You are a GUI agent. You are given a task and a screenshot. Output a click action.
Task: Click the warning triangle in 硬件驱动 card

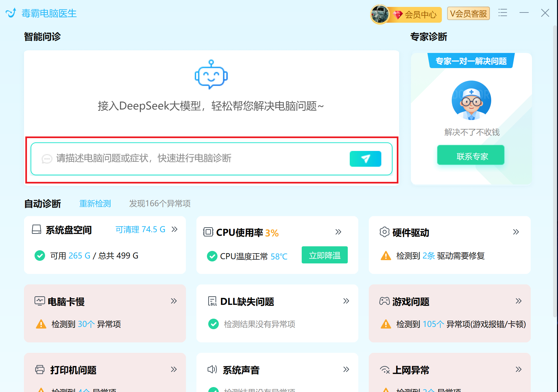(x=386, y=256)
